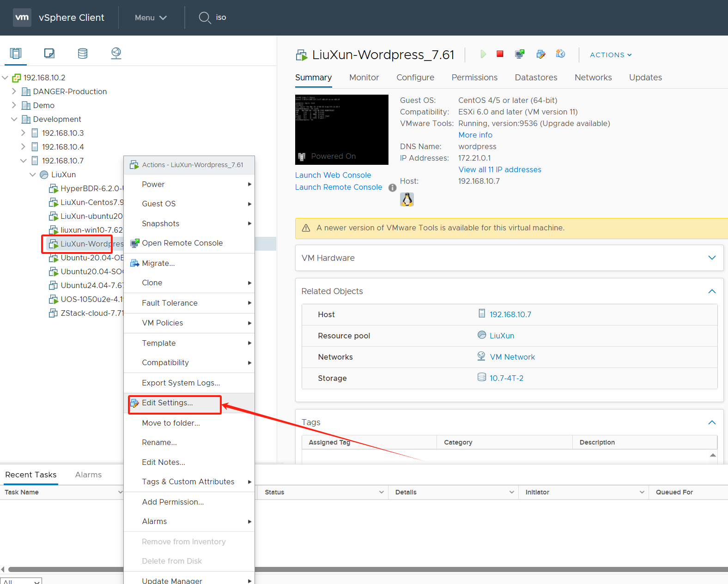Click the VM icon for UOS-1050u2e-4.1
This screenshot has height=584, width=728.
pyautogui.click(x=54, y=299)
